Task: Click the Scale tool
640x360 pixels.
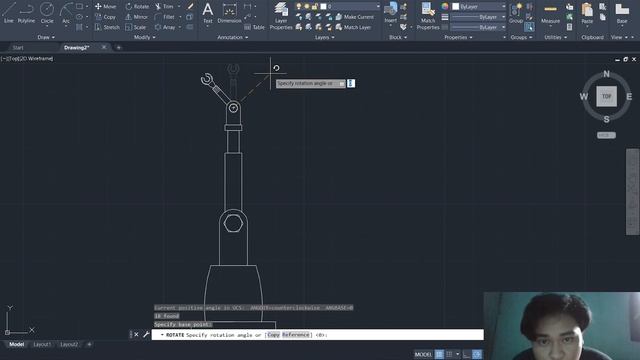Action: tap(136, 27)
